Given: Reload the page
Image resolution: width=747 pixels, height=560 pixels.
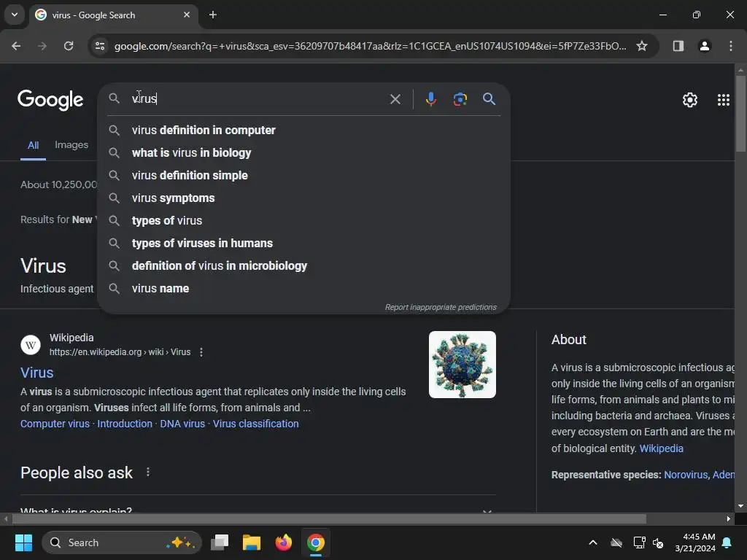Looking at the screenshot, I should pyautogui.click(x=69, y=46).
